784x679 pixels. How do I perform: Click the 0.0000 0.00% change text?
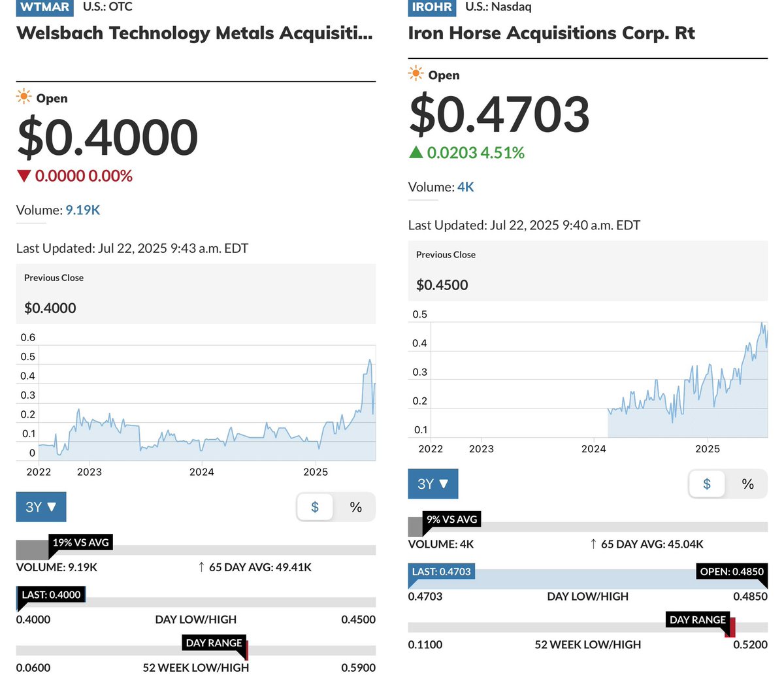(x=84, y=176)
